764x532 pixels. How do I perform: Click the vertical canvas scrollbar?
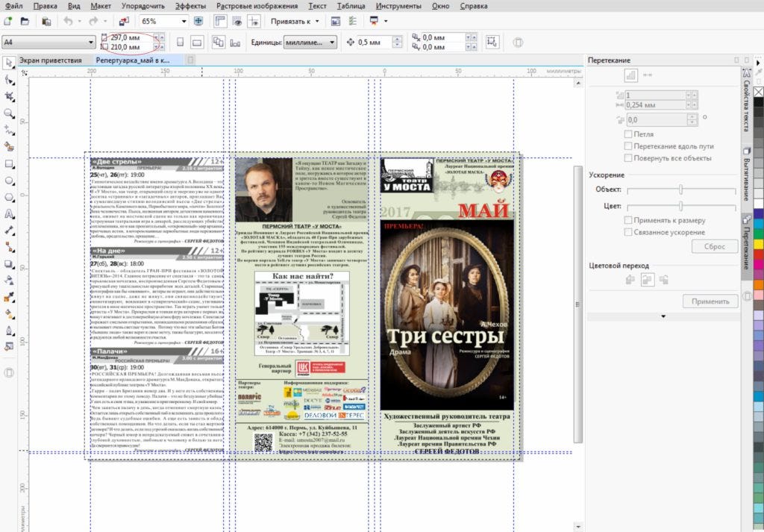point(578,304)
